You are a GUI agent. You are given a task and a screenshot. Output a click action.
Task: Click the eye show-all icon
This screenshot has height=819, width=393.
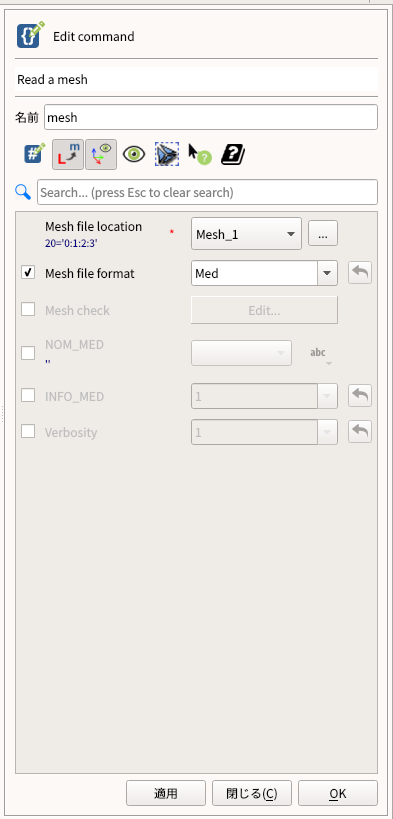[134, 155]
